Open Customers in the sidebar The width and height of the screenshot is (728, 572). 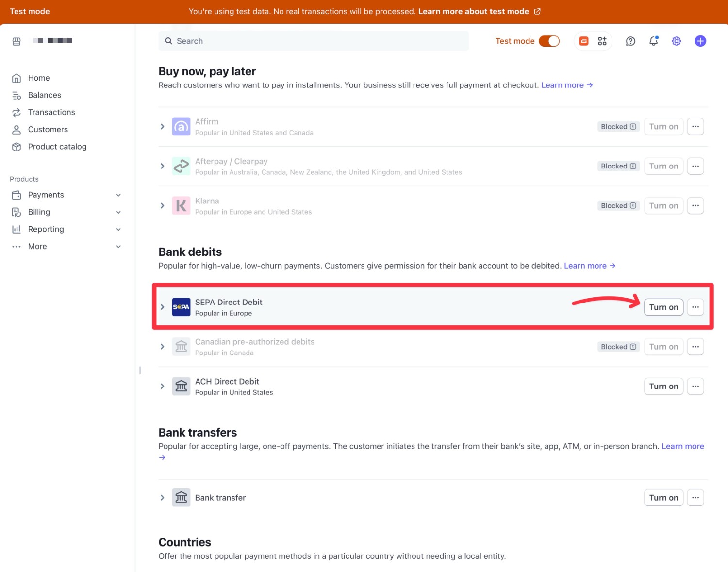click(48, 129)
